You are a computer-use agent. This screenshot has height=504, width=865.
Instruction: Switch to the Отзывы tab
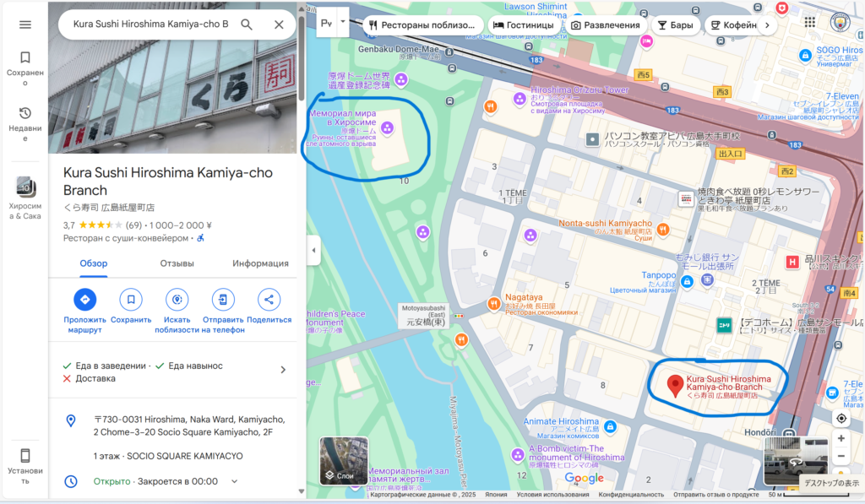177,263
